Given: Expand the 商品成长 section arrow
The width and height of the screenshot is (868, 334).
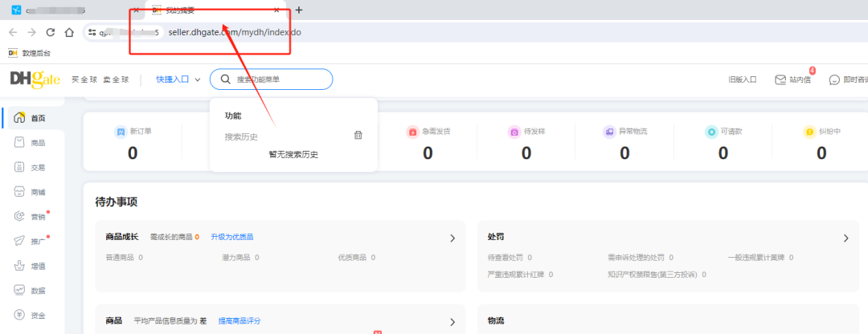Looking at the screenshot, I should [452, 238].
